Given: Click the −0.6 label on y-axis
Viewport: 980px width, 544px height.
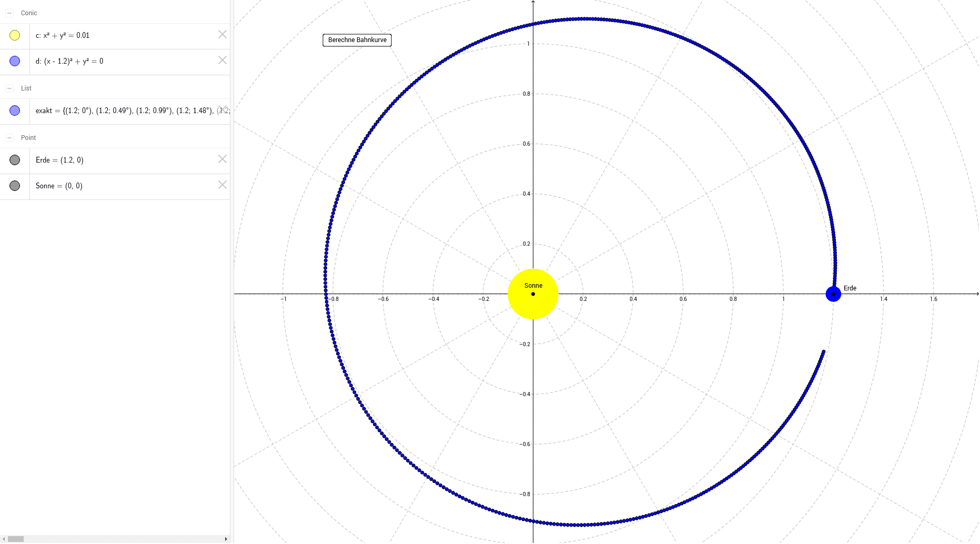Looking at the screenshot, I should point(524,444).
